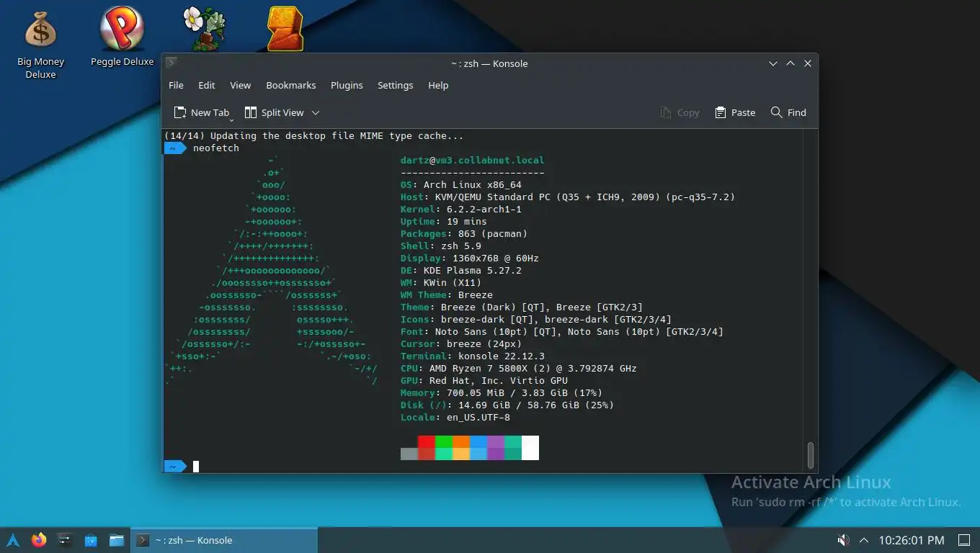Open the File menu
980x553 pixels.
pyautogui.click(x=176, y=85)
